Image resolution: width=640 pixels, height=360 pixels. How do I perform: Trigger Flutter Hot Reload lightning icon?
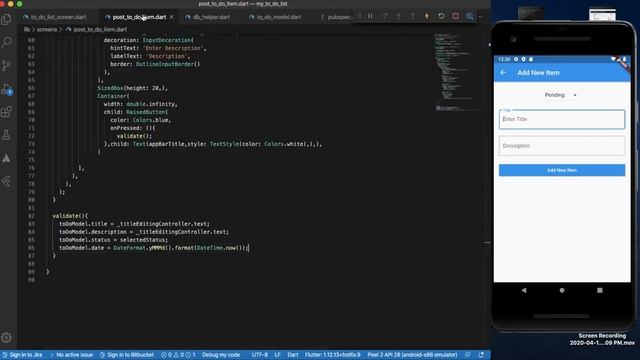[x=427, y=16]
